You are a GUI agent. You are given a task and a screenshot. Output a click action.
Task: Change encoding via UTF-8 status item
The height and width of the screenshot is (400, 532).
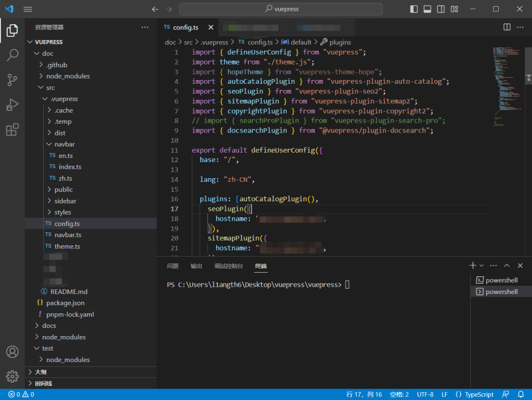click(x=425, y=394)
